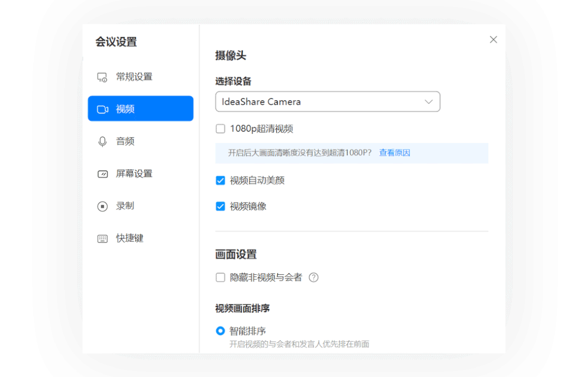Select 常规设置 in the sidebar

click(140, 77)
